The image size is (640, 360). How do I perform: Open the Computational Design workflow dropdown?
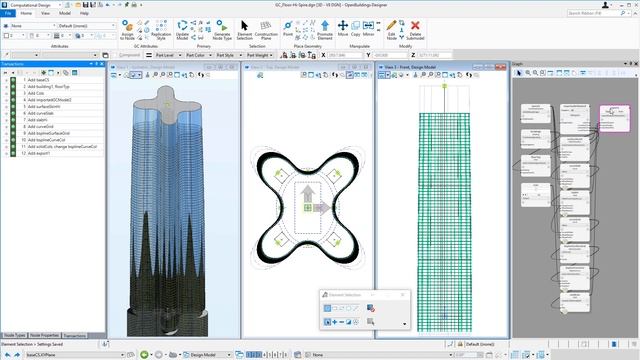[35, 5]
